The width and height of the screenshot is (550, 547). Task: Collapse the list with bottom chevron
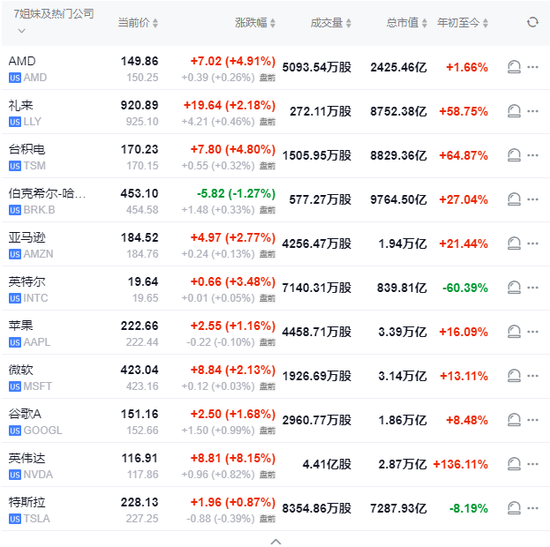pos(276,542)
